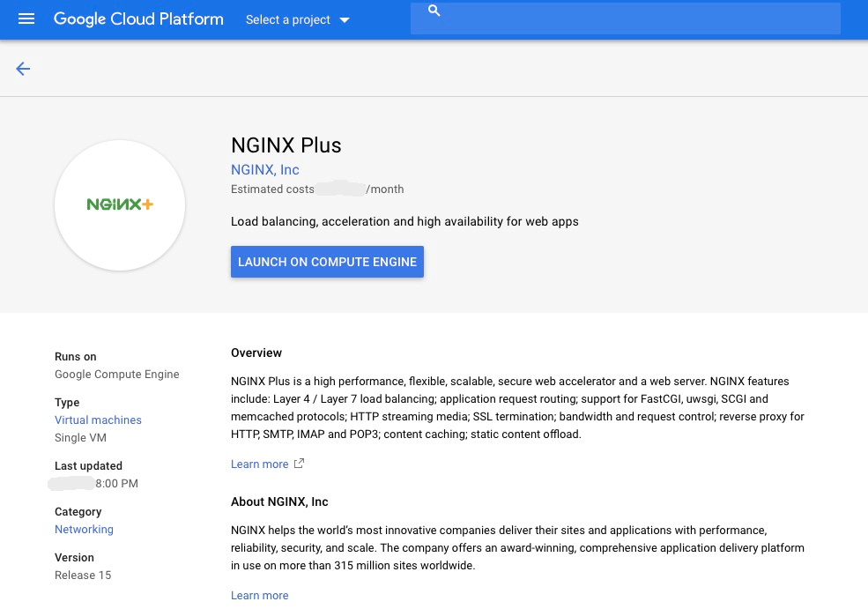868x609 pixels.
Task: Click Learn more under the Overview section
Action: tap(259, 464)
